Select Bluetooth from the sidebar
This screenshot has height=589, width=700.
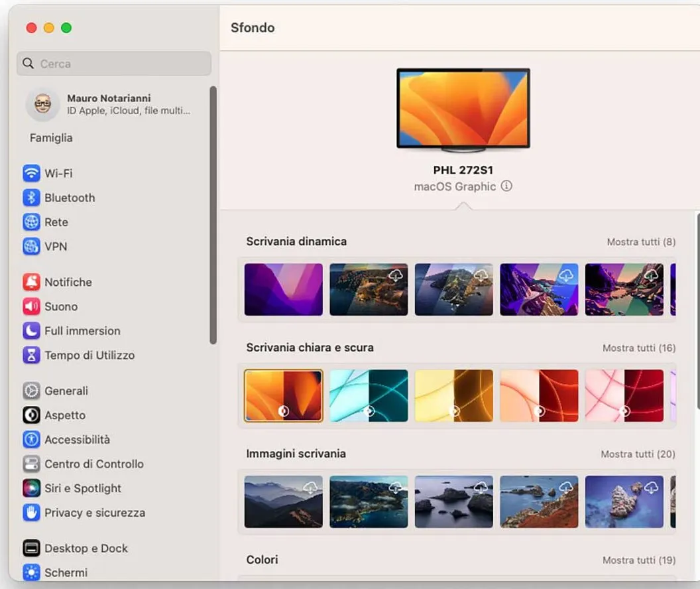[x=70, y=198]
